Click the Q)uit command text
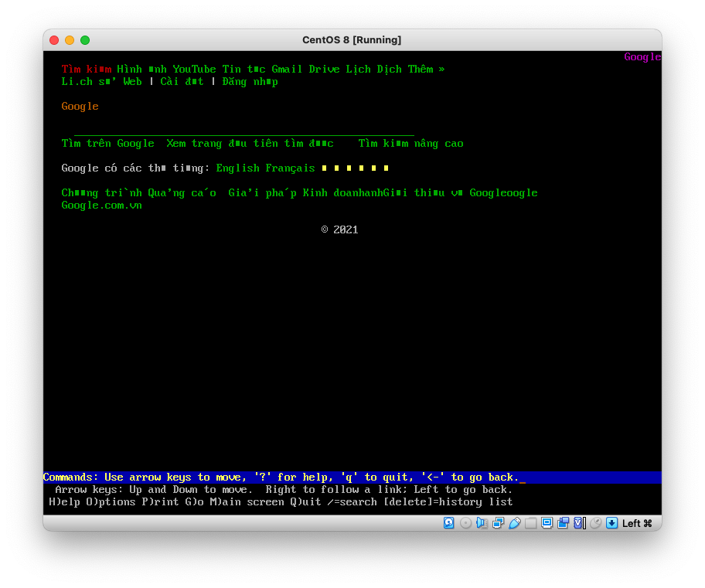Image resolution: width=705 pixels, height=588 pixels. click(306, 502)
